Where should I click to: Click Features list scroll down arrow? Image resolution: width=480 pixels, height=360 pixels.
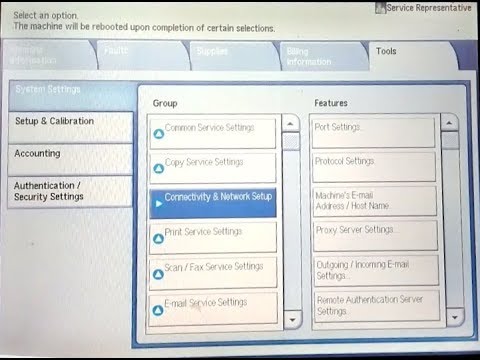click(x=455, y=317)
